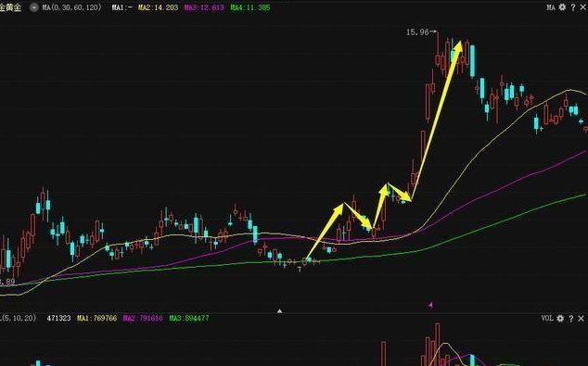Click the green MA4:11.385 legend value
The height and width of the screenshot is (366, 588).
tap(250, 7)
